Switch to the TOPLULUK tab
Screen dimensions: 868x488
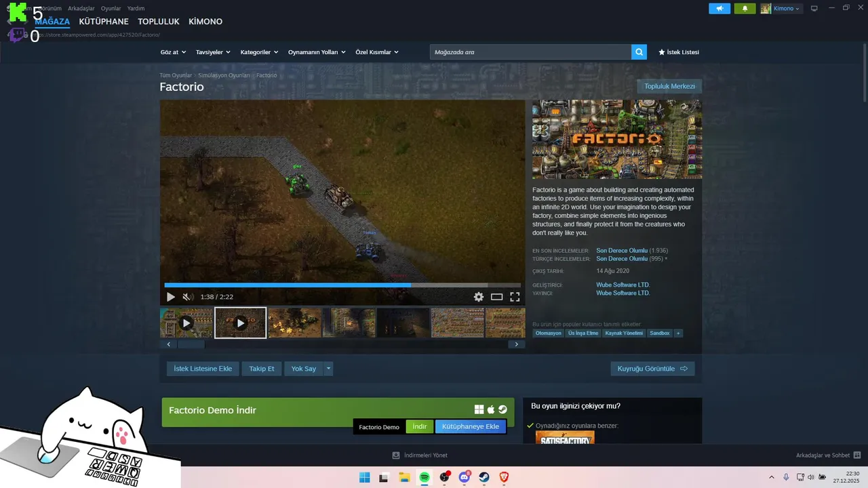(159, 22)
